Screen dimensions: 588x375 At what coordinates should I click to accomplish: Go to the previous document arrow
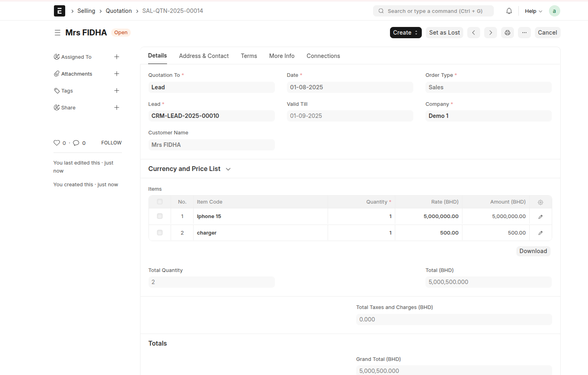click(473, 33)
